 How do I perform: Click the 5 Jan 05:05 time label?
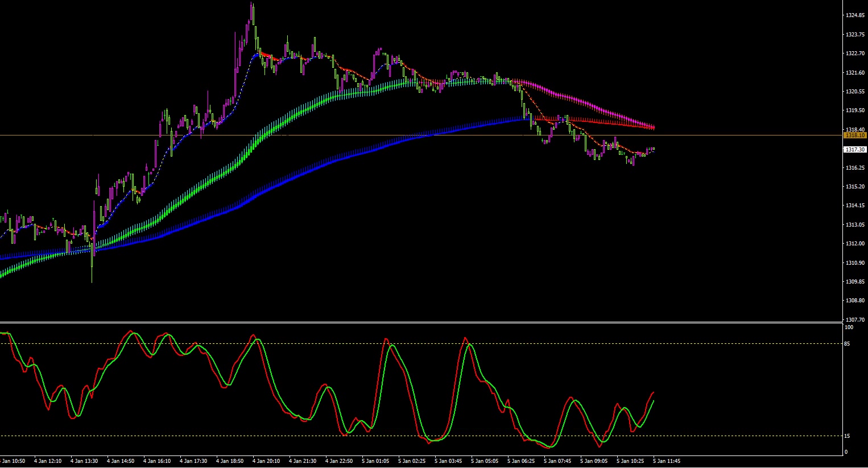(485, 461)
